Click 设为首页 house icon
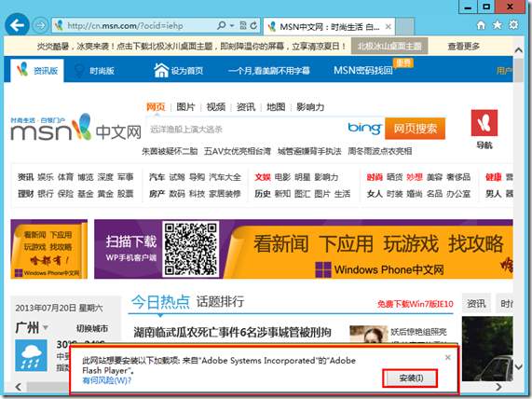Image resolution: width=532 pixels, height=399 pixels. pos(161,70)
